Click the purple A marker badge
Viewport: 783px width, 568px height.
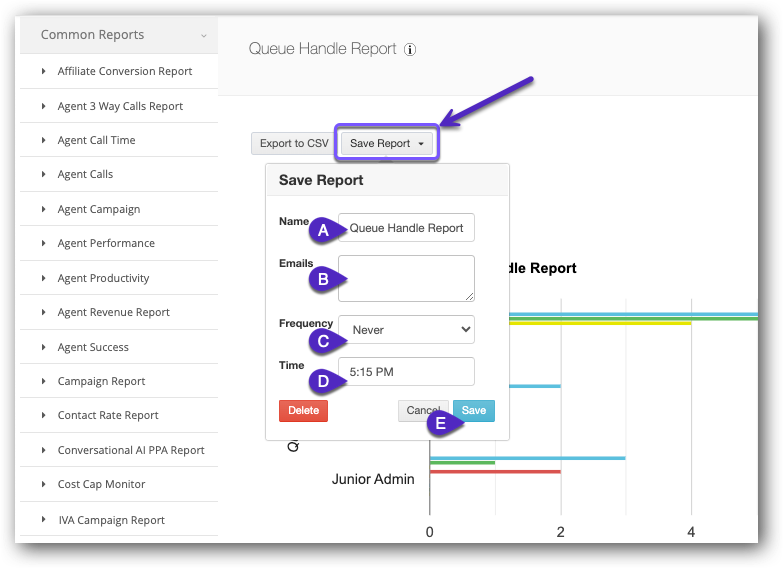[323, 230]
